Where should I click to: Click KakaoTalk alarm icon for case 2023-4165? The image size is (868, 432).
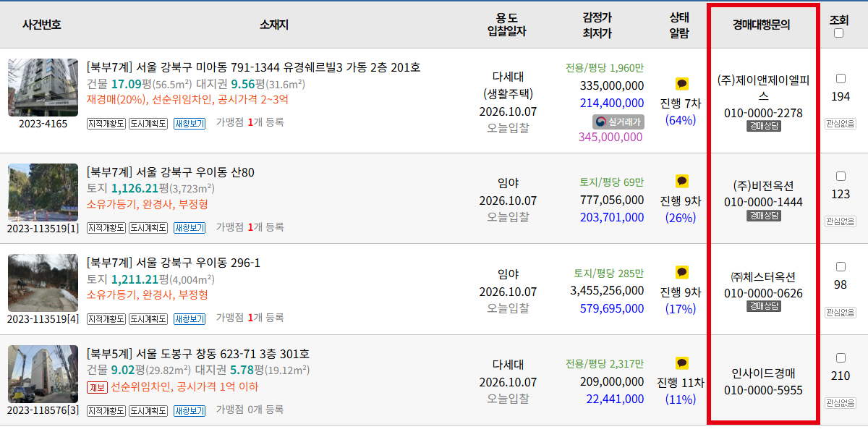(x=681, y=84)
